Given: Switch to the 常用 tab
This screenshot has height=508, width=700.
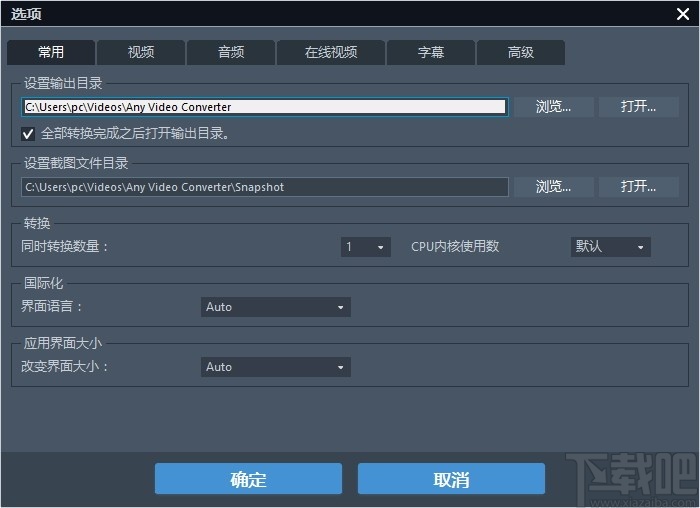Looking at the screenshot, I should point(51,52).
